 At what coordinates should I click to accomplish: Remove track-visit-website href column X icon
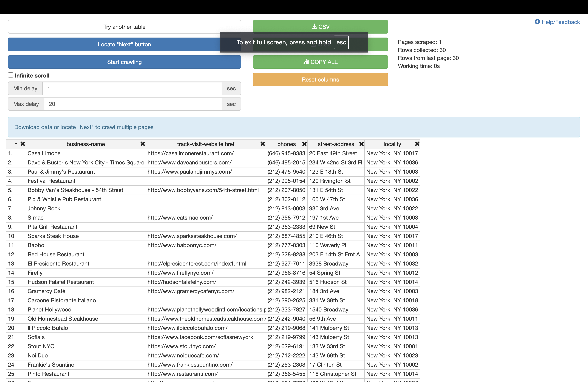click(x=263, y=144)
